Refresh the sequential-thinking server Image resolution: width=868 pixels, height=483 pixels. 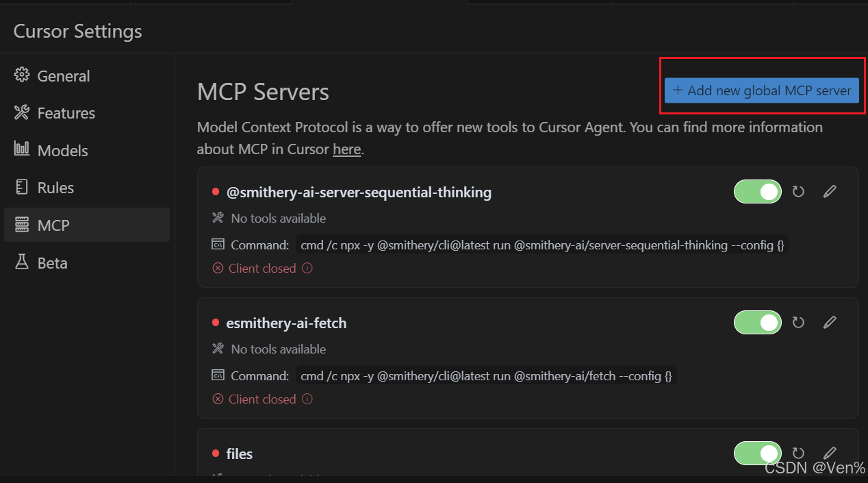pyautogui.click(x=798, y=192)
